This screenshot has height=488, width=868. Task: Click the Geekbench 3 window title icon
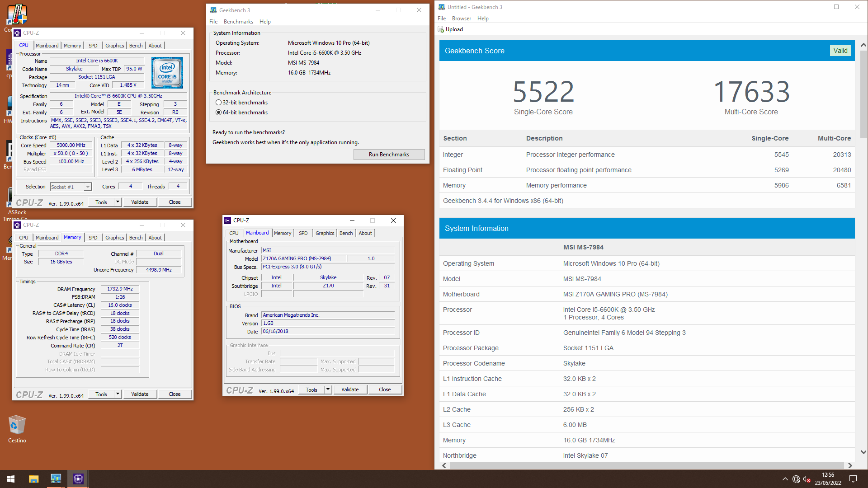pyautogui.click(x=213, y=10)
